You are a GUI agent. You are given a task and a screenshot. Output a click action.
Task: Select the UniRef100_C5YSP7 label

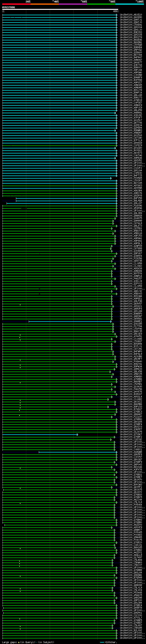(131, 180)
